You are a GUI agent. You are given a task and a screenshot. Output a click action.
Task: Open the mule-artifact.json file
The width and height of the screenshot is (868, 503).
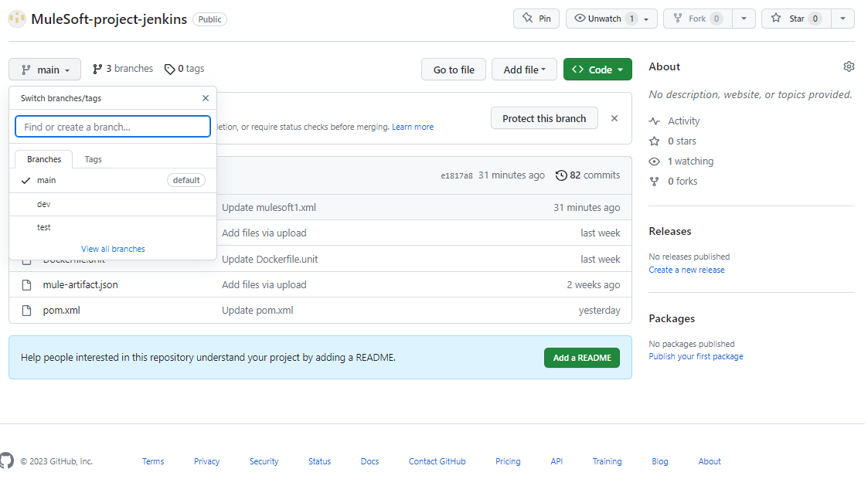[80, 285]
